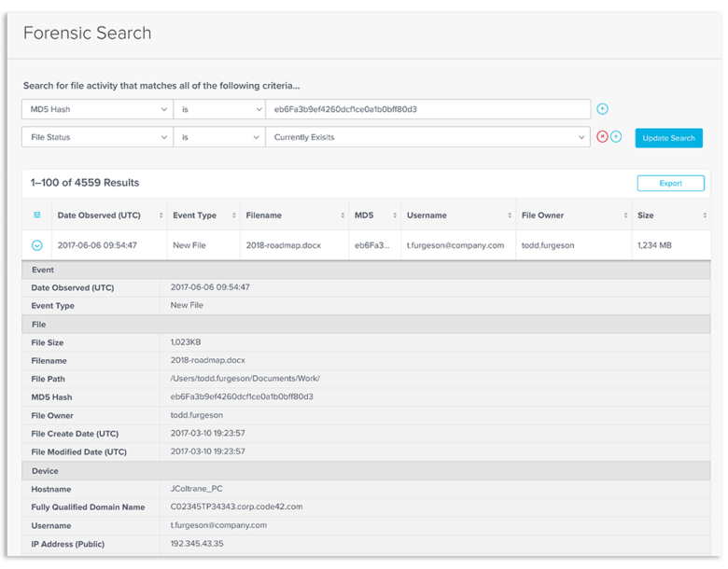Remove the File Status criterion with red icon
The width and height of the screenshot is (728, 569).
602,137
